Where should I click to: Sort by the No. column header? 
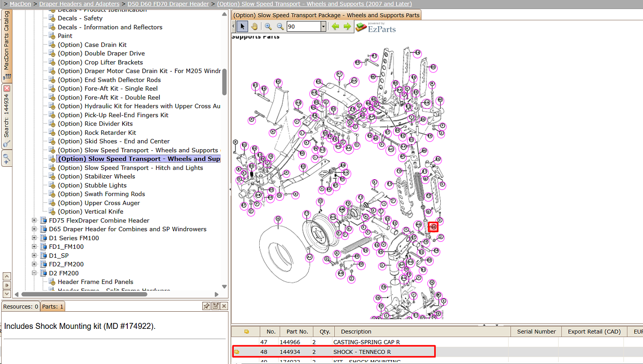point(271,331)
